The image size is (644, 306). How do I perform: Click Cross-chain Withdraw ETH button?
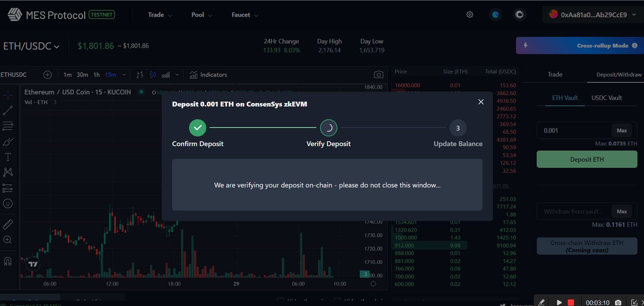point(587,246)
